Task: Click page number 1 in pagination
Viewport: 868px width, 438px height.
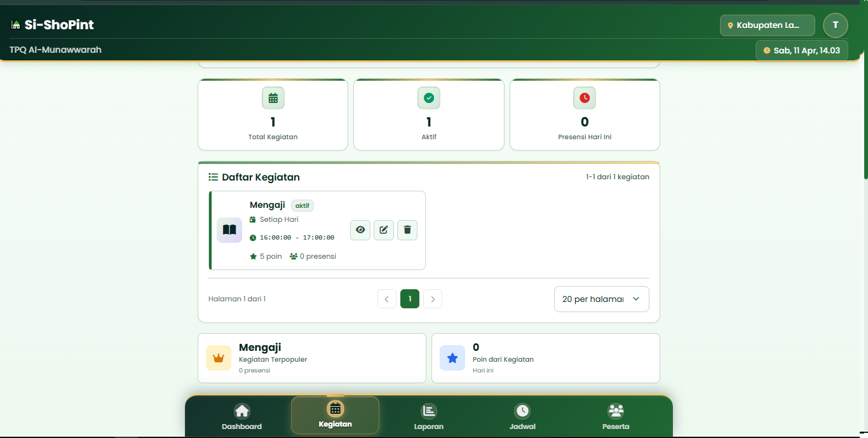Action: (x=410, y=299)
